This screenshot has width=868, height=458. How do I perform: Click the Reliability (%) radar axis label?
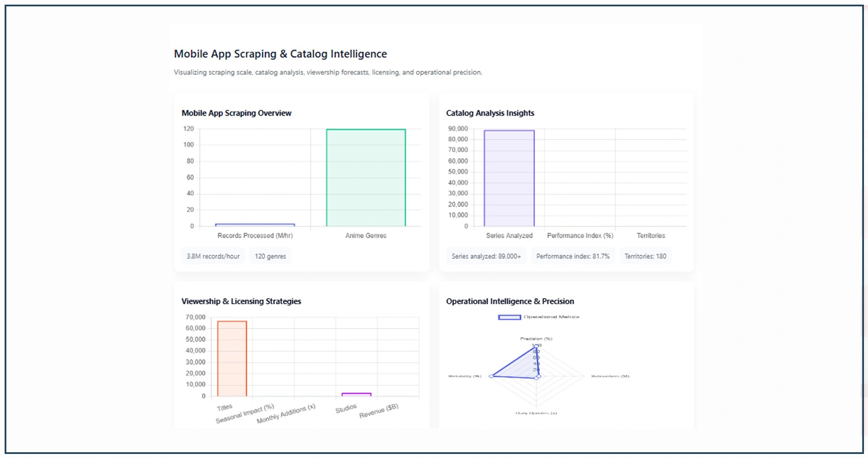click(465, 375)
